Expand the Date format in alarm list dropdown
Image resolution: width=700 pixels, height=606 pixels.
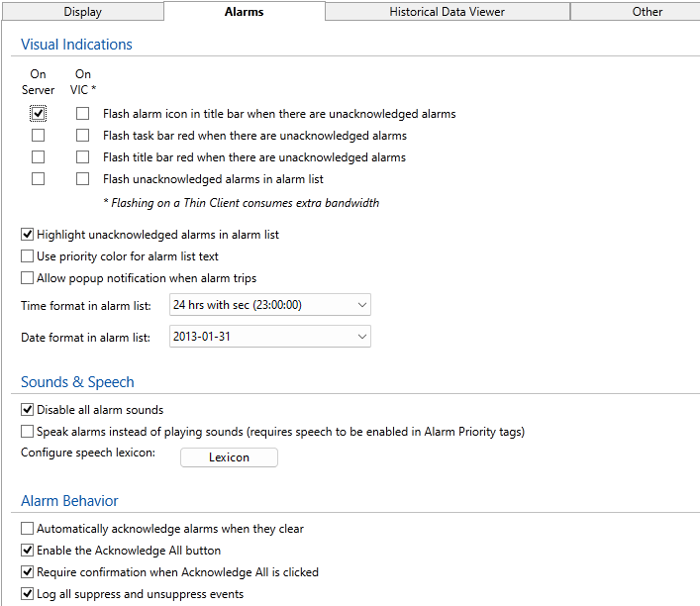click(269, 337)
